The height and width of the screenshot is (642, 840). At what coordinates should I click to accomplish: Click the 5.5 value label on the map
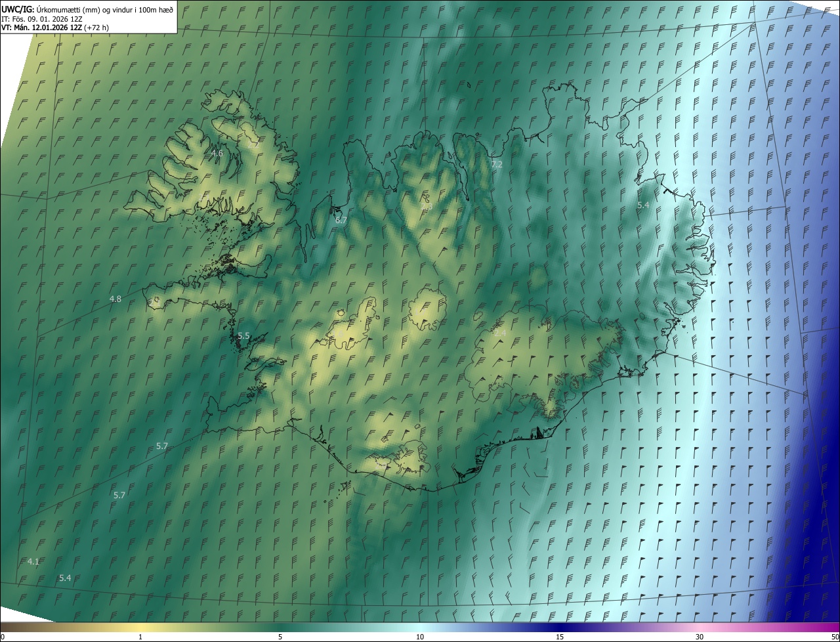point(244,335)
